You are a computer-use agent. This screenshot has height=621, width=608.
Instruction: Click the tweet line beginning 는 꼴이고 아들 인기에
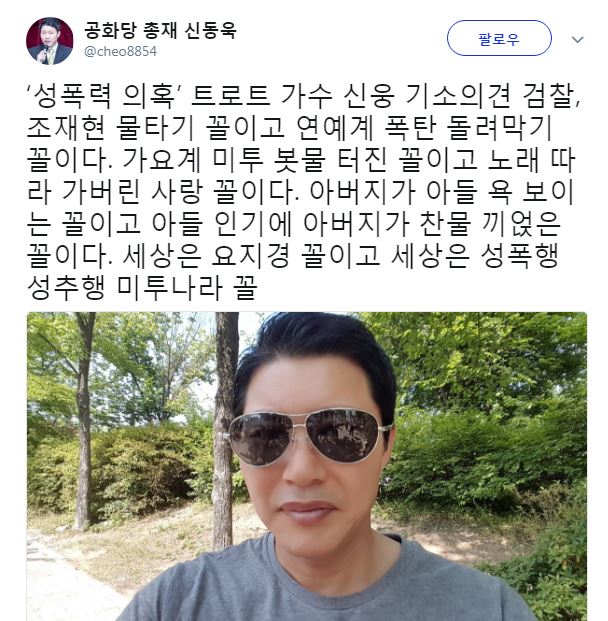click(x=294, y=224)
